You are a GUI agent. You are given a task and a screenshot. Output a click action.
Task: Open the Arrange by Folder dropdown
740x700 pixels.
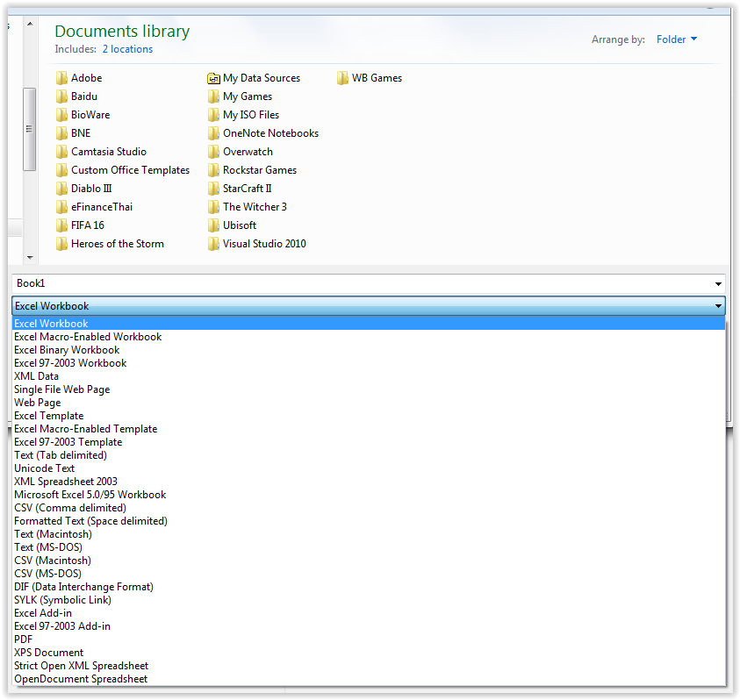(676, 39)
